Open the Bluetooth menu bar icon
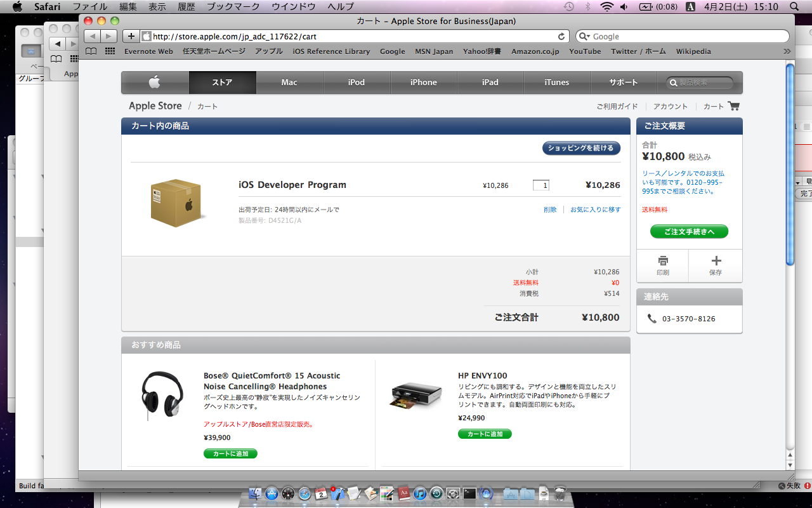The width and height of the screenshot is (812, 508). 587,6
